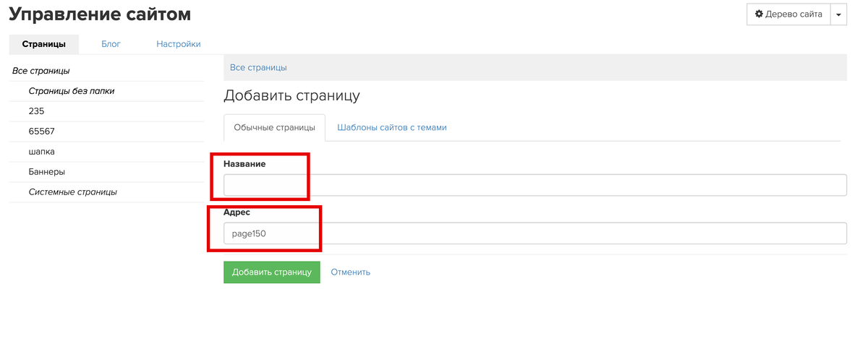The height and width of the screenshot is (344, 868).
Task: Click the gear icon on Дерево сайта button
Action: tap(759, 14)
